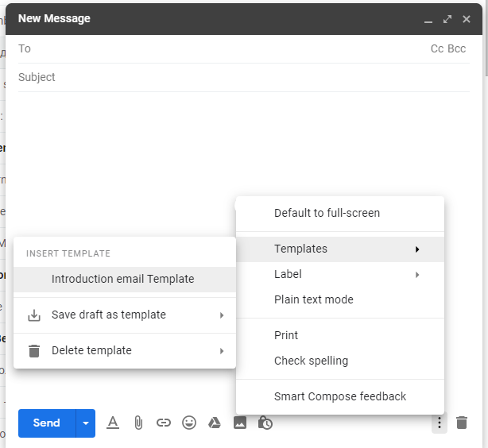Click New Message title bar text
The image size is (488, 448).
click(54, 19)
